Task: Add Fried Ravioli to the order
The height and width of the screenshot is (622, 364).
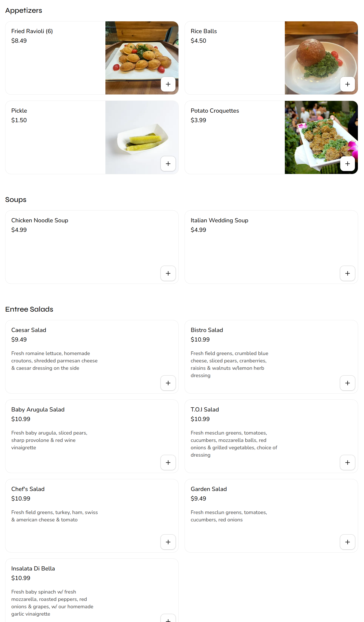Action: [x=168, y=84]
